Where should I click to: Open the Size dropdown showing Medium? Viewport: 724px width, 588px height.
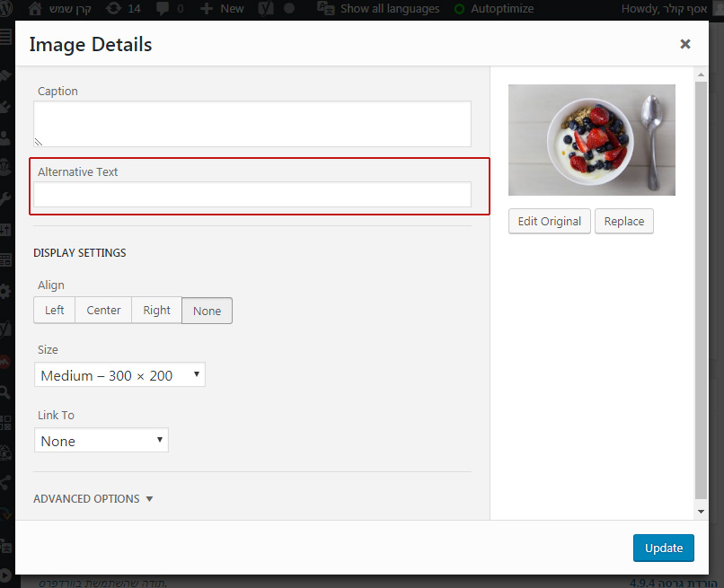119,374
